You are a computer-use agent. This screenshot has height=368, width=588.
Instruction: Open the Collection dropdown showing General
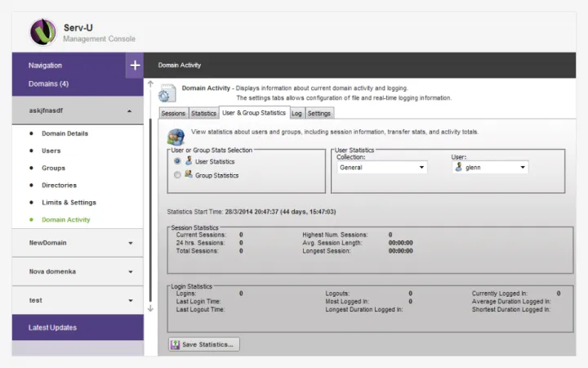(x=382, y=168)
